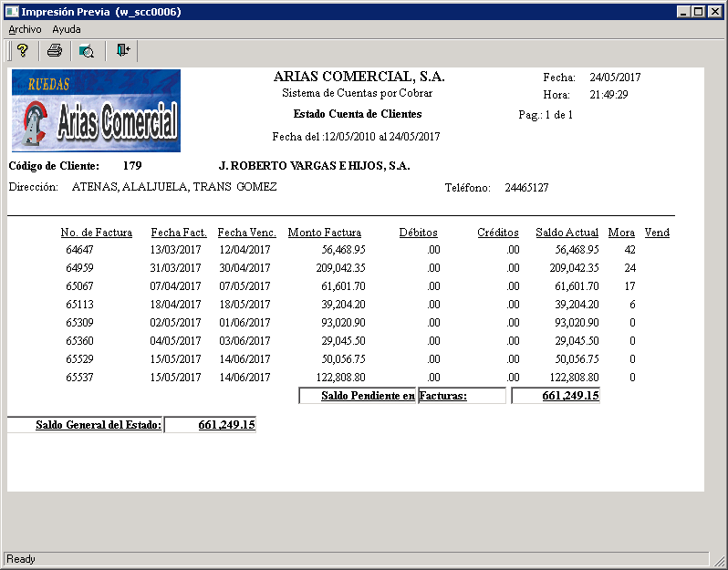Click invoice date 04/05/2017

[x=175, y=341]
